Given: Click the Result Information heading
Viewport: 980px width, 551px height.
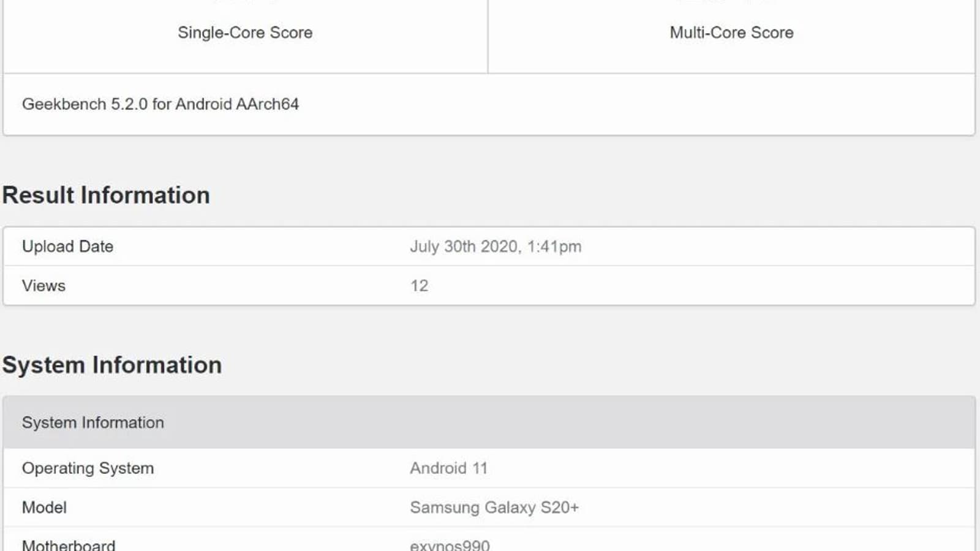Looking at the screenshot, I should (106, 195).
